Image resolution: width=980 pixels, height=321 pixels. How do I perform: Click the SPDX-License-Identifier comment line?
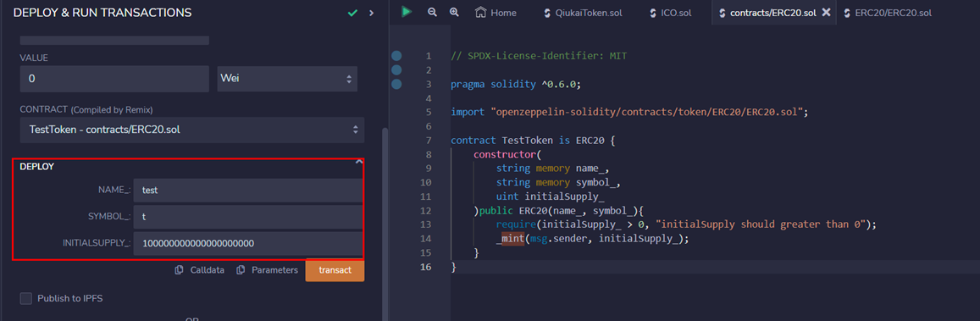click(x=538, y=56)
